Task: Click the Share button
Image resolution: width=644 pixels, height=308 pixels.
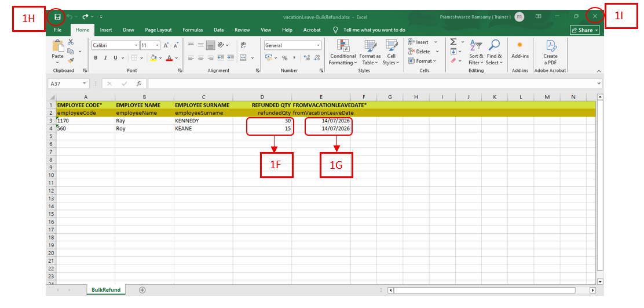Action: tap(585, 30)
